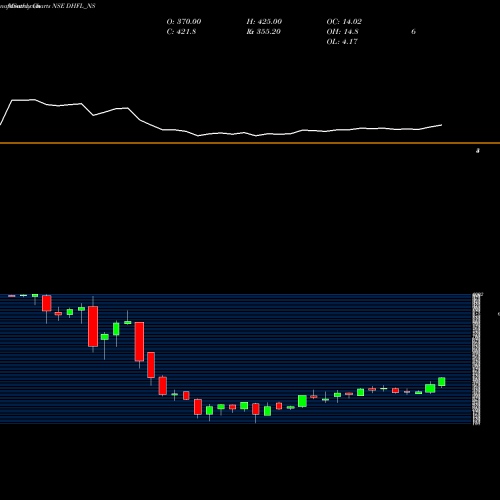
Task: Click the orange horizontal baseline
Action: pyautogui.click(x=250, y=143)
